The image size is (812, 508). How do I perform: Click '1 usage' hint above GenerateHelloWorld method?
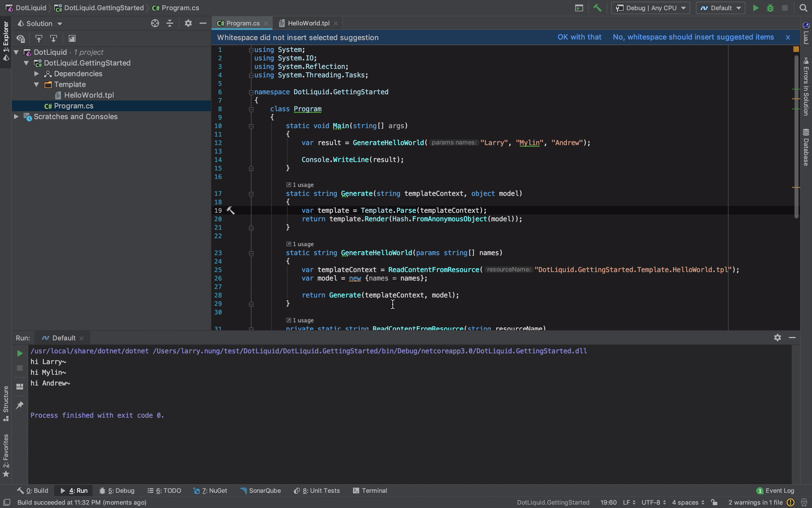click(x=300, y=244)
